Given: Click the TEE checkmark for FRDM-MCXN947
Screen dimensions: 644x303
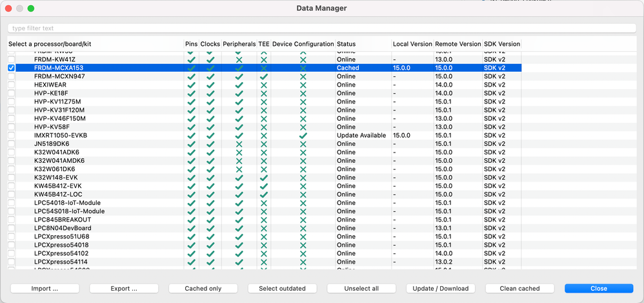Looking at the screenshot, I should point(264,76).
